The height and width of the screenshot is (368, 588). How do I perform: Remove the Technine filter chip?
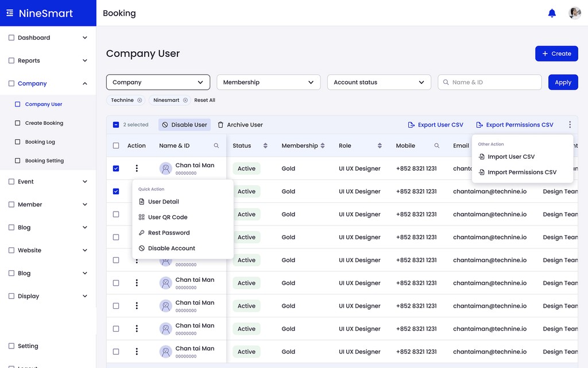point(140,100)
